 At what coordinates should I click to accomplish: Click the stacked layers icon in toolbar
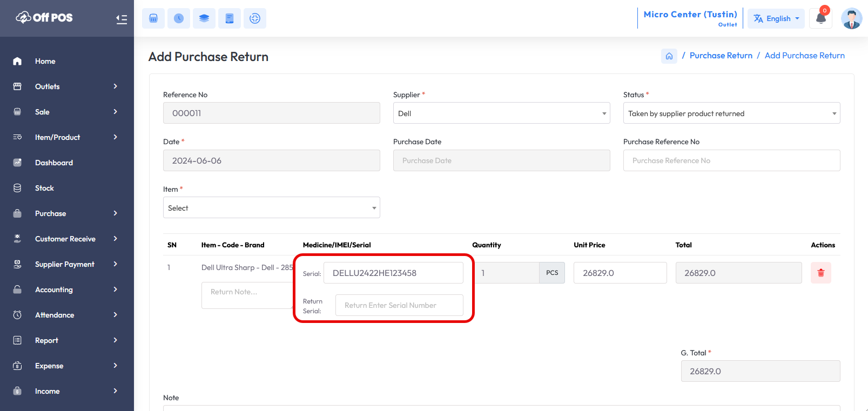pos(204,18)
